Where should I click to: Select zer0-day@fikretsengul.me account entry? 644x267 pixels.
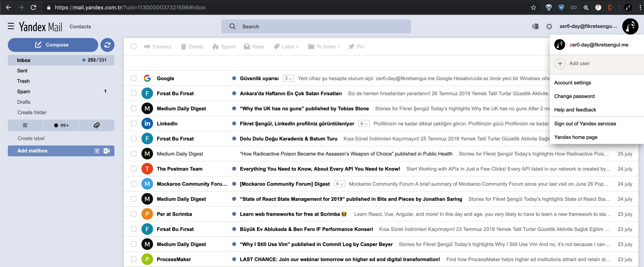597,45
